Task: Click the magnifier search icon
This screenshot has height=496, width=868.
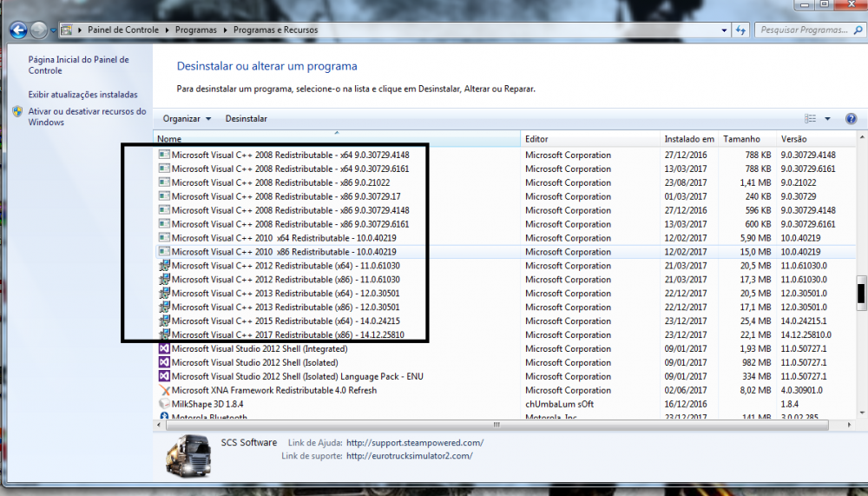Action: (858, 30)
